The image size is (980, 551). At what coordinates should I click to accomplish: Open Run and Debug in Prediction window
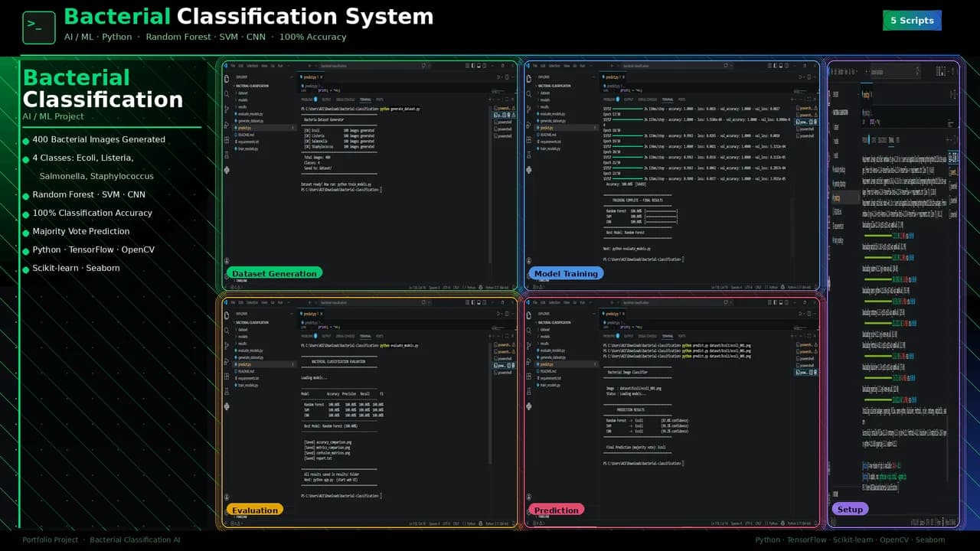(528, 360)
